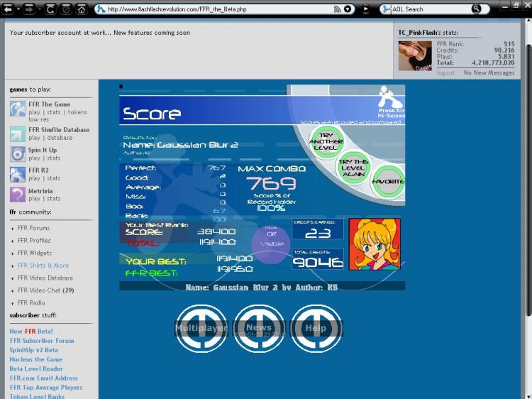Click the URL address field
Viewport: 532px width, 399px height.
coord(219,9)
